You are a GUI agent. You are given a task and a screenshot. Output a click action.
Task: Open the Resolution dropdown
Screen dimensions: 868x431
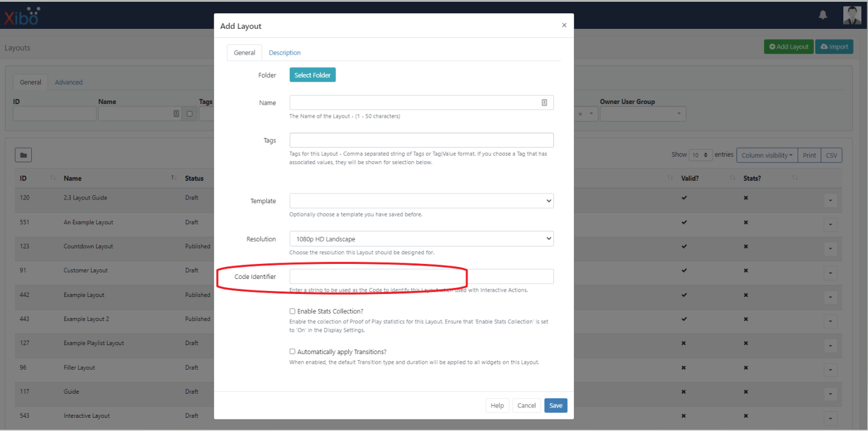[x=421, y=238]
